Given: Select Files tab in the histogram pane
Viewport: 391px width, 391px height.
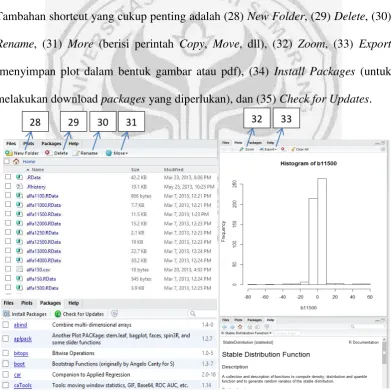Looking at the screenshot, I should [x=226, y=143].
